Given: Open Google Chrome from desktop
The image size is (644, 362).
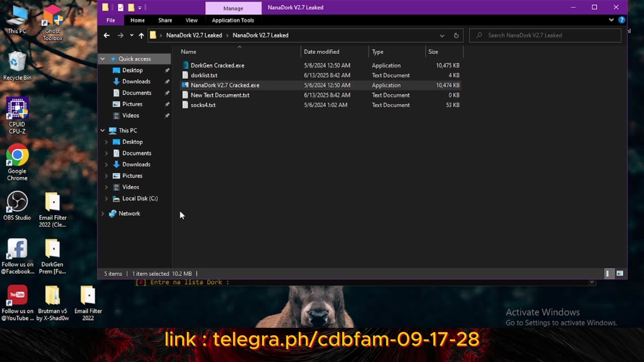Looking at the screenshot, I should [x=17, y=163].
